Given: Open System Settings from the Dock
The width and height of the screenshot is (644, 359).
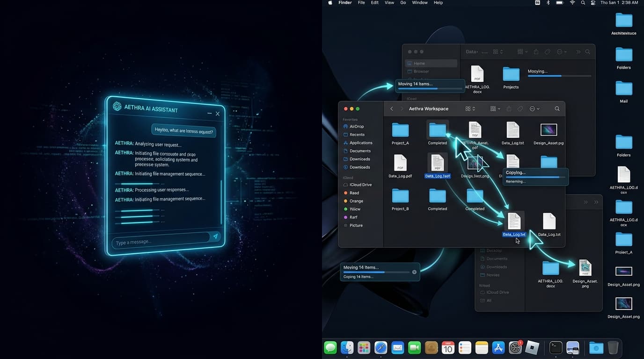Looking at the screenshot, I should coord(515,347).
